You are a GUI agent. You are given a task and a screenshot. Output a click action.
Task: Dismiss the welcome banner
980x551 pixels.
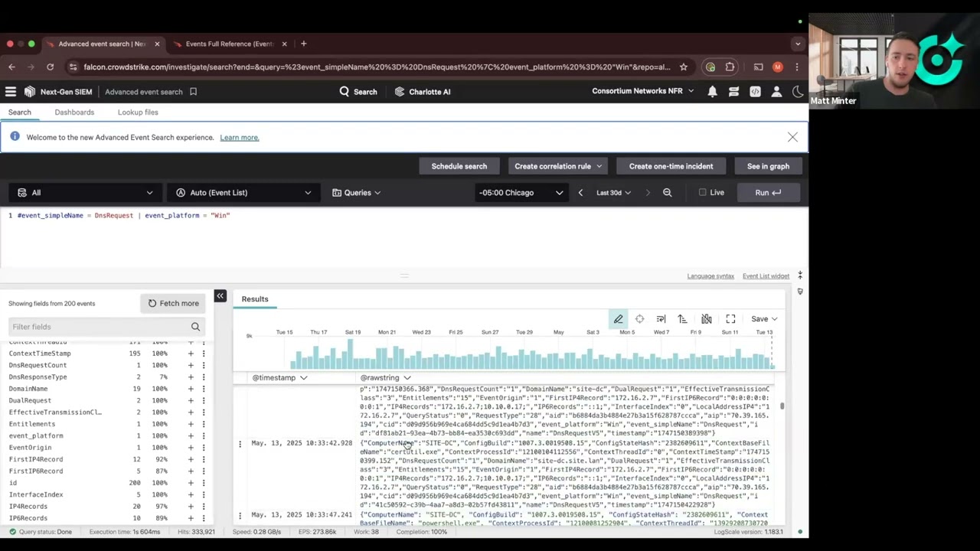point(792,138)
